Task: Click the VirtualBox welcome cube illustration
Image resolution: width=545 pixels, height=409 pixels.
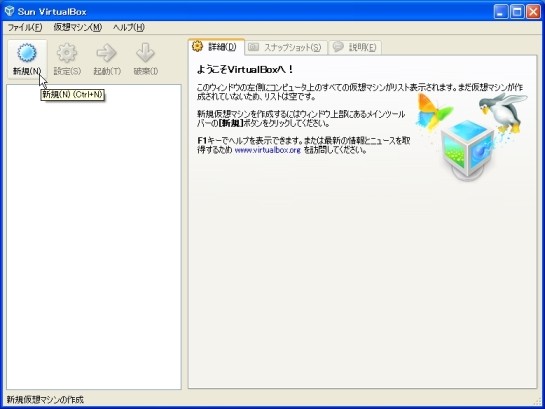Action: click(x=467, y=150)
